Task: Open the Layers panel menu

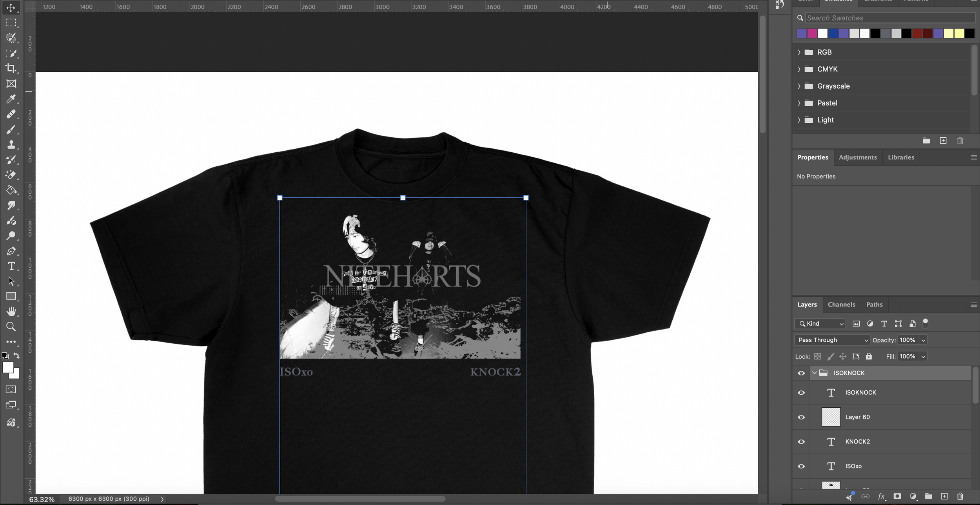Action: 973,304
